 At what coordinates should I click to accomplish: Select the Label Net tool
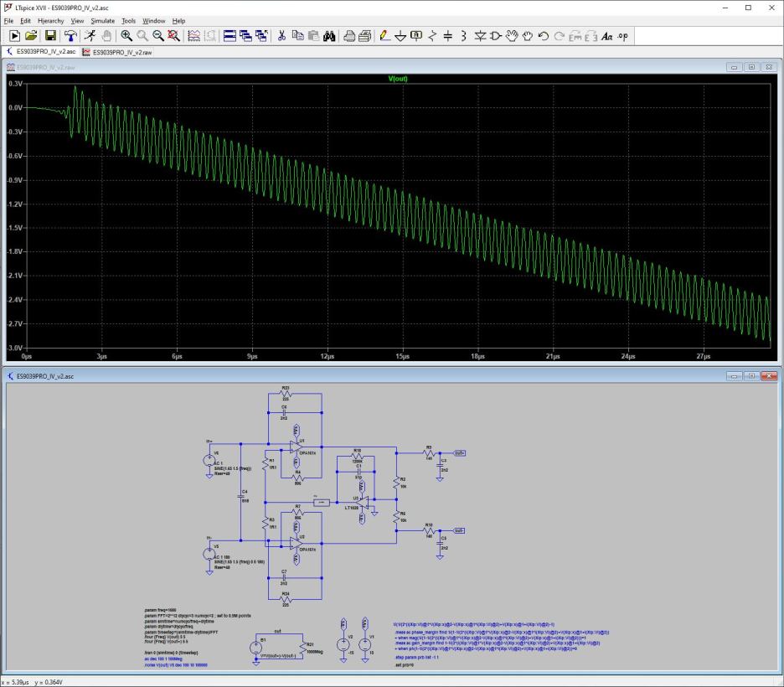tap(416, 36)
